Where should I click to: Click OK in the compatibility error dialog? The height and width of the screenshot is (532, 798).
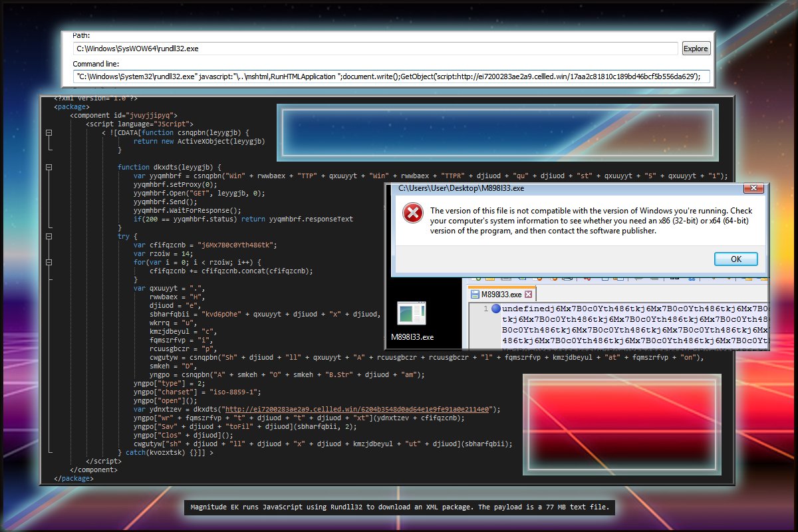coord(736,259)
